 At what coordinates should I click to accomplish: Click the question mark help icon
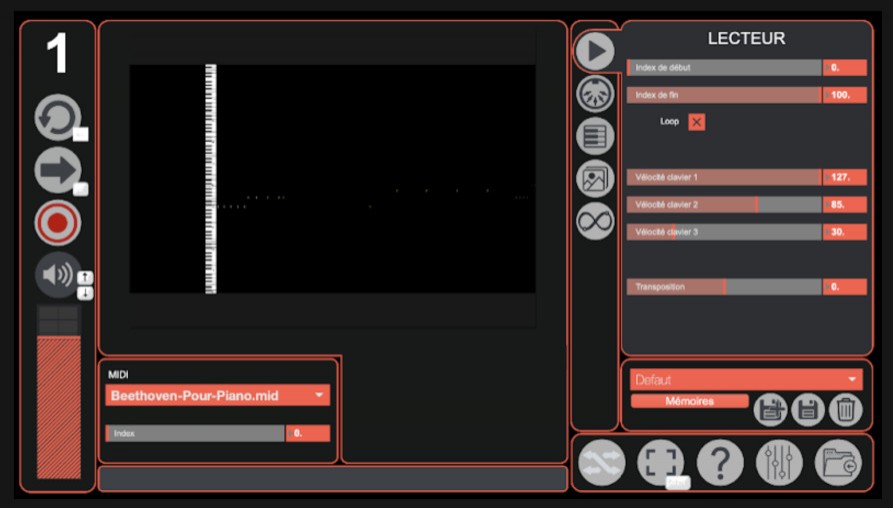[x=720, y=463]
